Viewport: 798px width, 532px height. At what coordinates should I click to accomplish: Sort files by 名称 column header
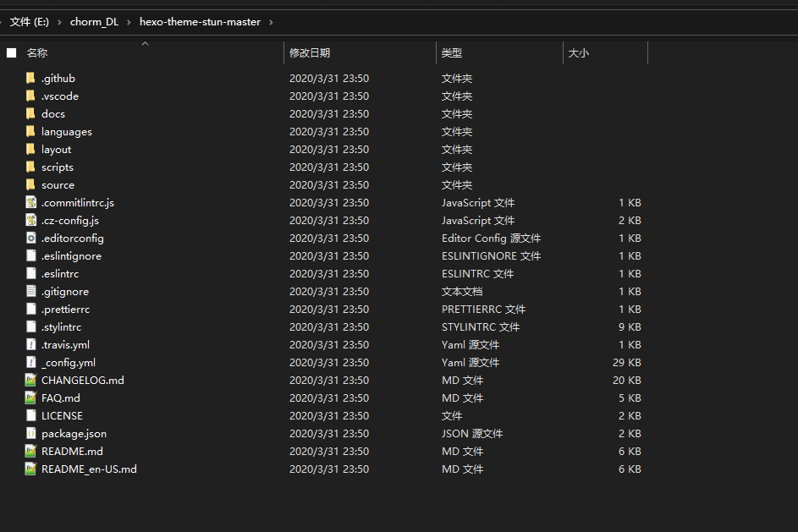click(37, 53)
